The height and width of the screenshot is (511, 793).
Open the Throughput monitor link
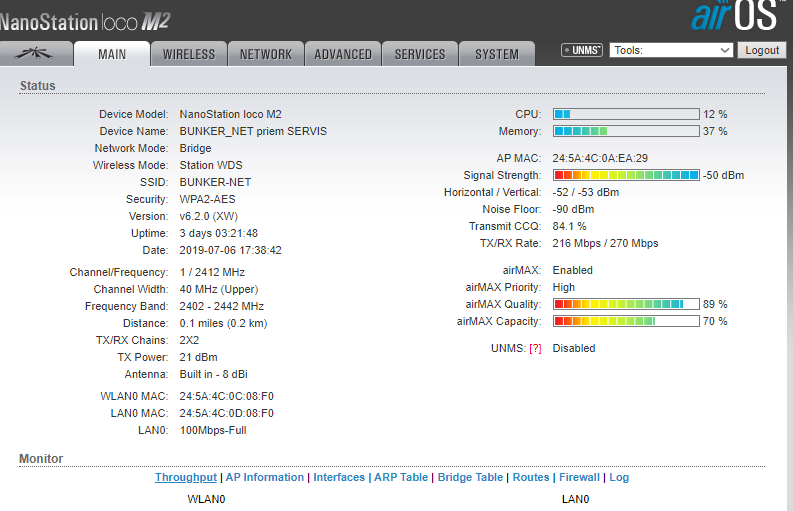185,478
